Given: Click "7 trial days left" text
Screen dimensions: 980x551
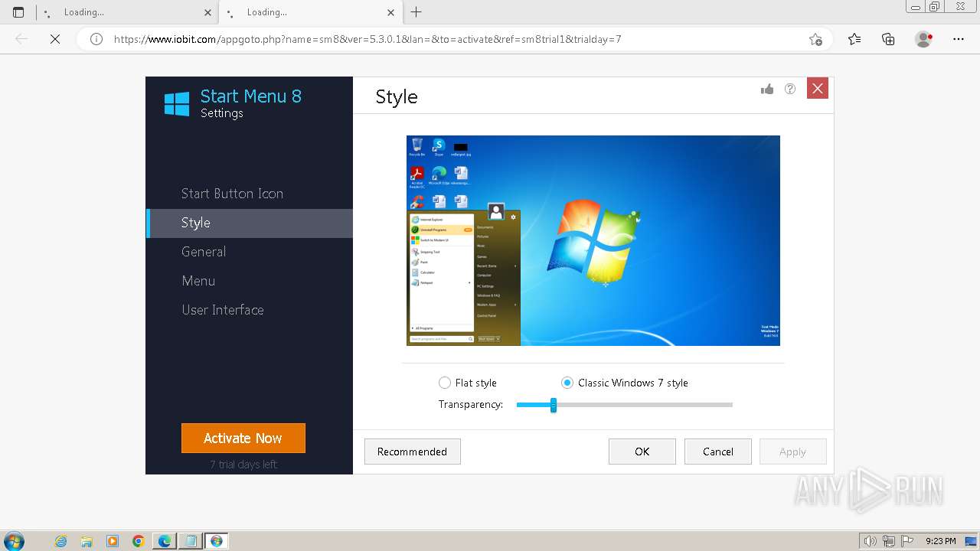Looking at the screenshot, I should 243,465.
